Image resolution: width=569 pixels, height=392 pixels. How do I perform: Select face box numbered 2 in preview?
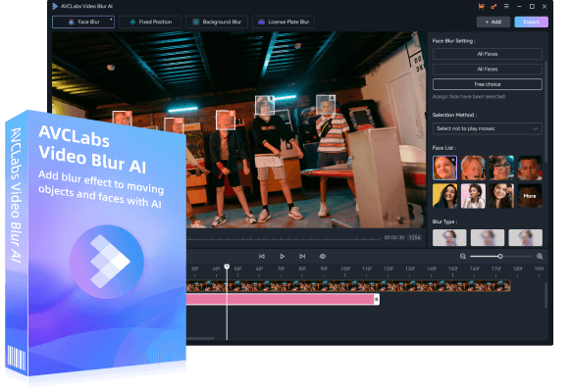pyautogui.click(x=226, y=120)
